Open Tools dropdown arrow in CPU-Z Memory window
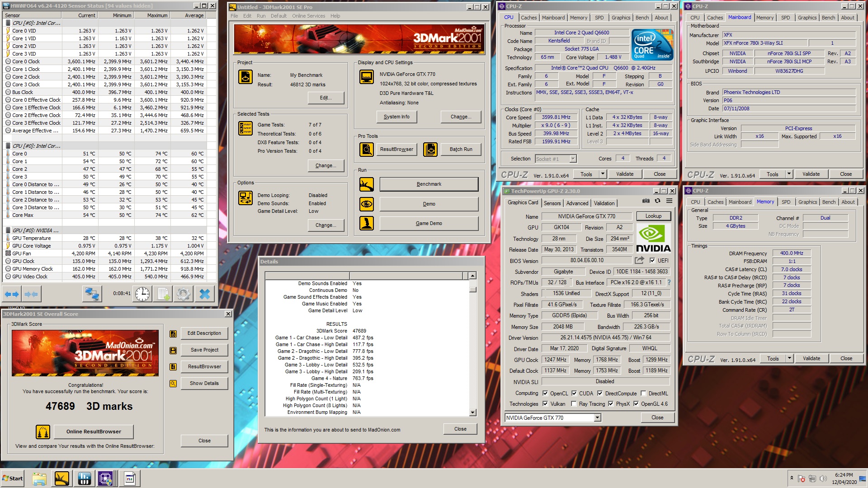The height and width of the screenshot is (488, 868). pyautogui.click(x=789, y=358)
